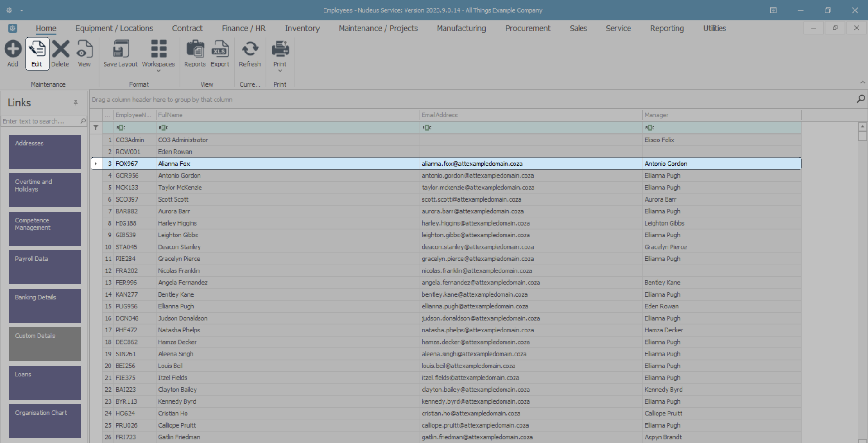Pin the Links panel

coord(76,103)
